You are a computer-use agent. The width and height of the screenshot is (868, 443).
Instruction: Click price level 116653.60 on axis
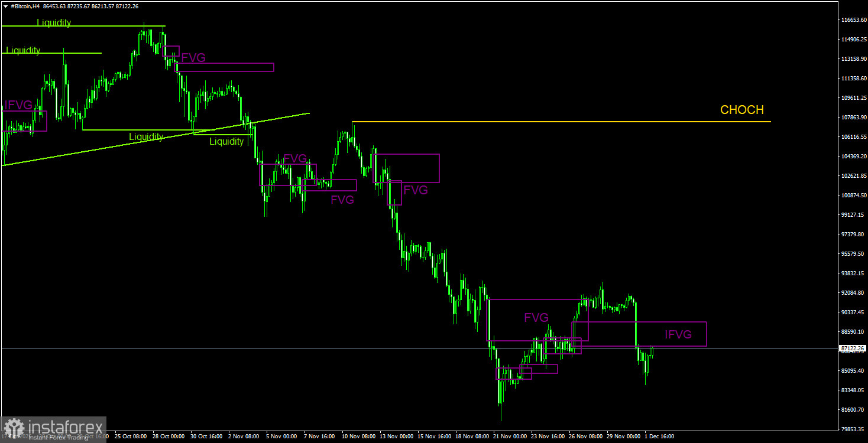pyautogui.click(x=853, y=20)
